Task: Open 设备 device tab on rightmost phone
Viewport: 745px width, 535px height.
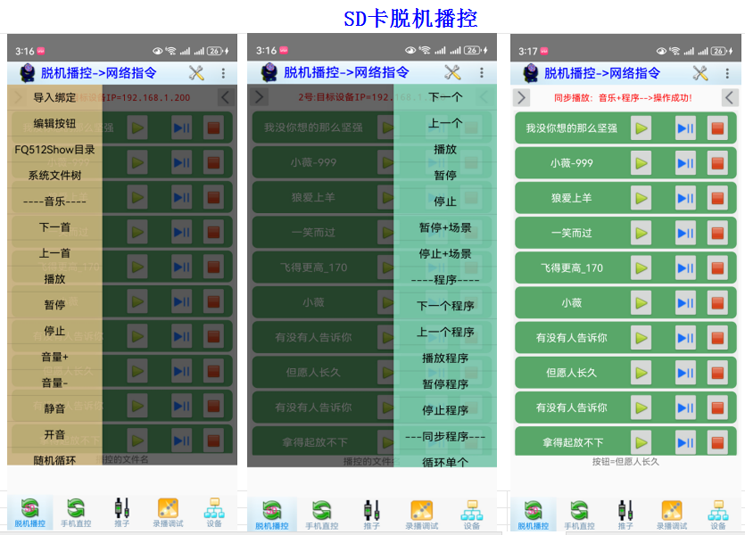Action: click(x=717, y=513)
